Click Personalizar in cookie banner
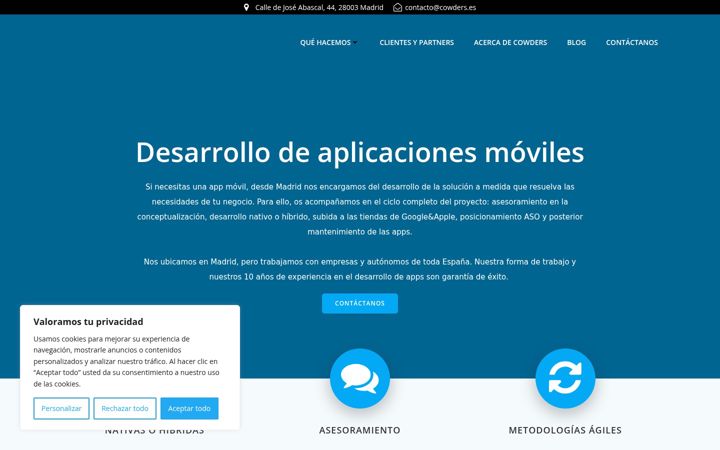The width and height of the screenshot is (720, 450). coord(62,408)
